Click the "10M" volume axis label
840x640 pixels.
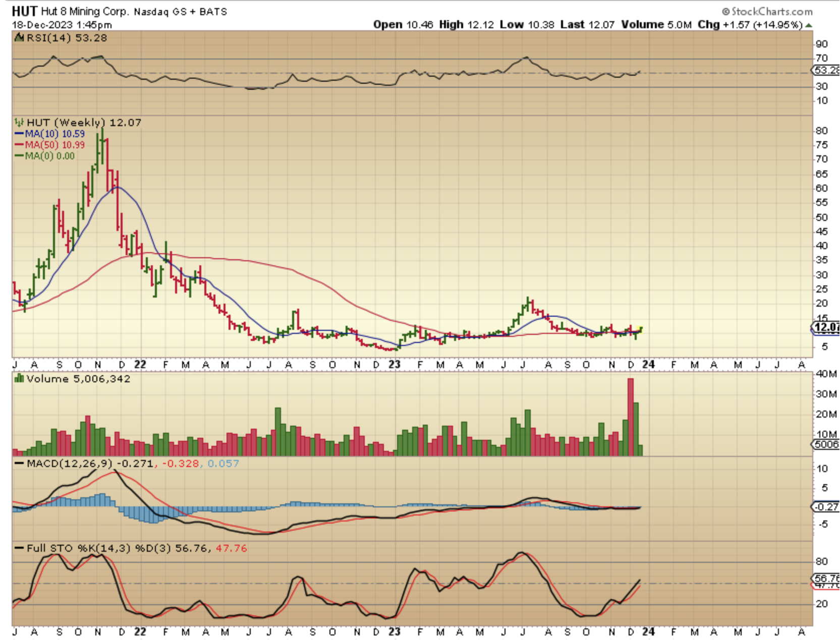click(x=826, y=434)
